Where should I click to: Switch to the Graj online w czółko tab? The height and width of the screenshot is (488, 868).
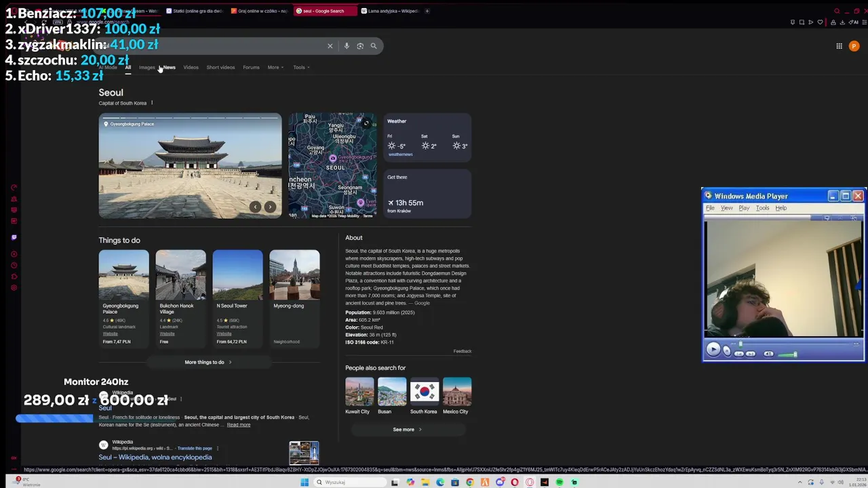coord(259,11)
